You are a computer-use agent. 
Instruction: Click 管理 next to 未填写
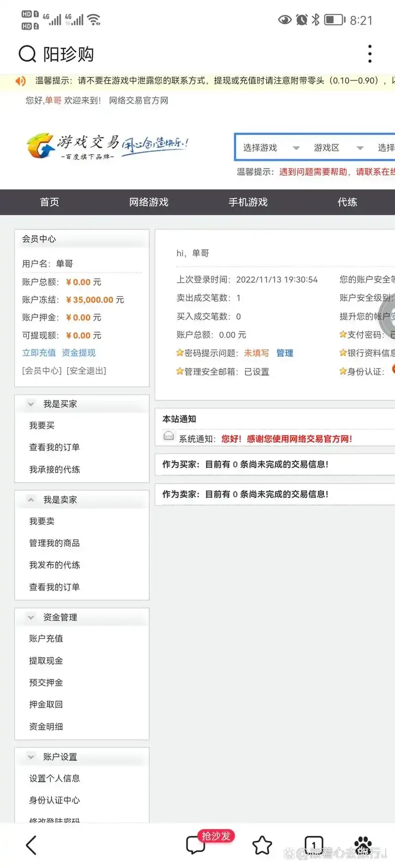coord(285,353)
